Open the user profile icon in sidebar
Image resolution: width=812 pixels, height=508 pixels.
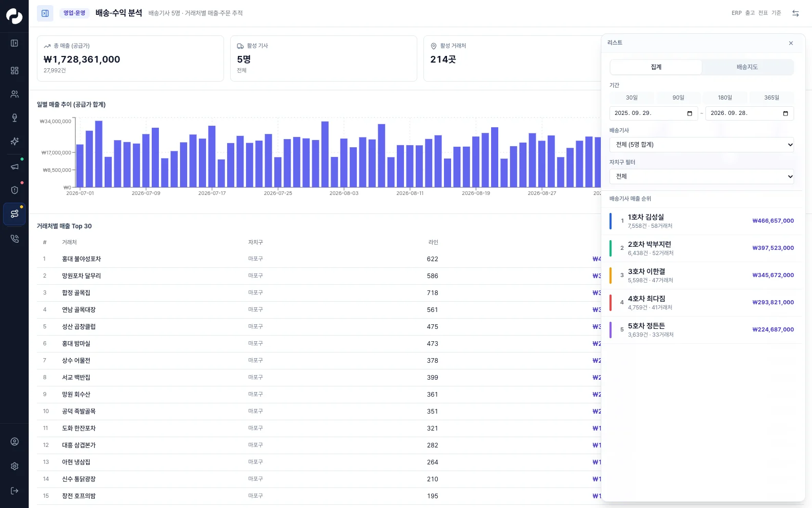(14, 442)
